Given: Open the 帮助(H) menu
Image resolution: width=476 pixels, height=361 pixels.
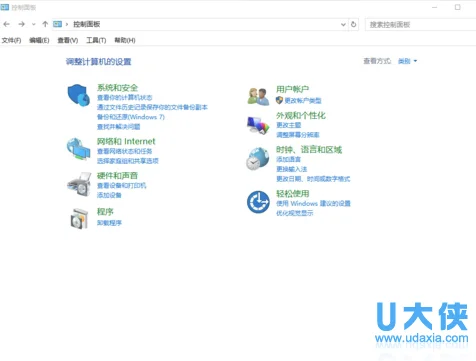Looking at the screenshot, I should tap(125, 40).
